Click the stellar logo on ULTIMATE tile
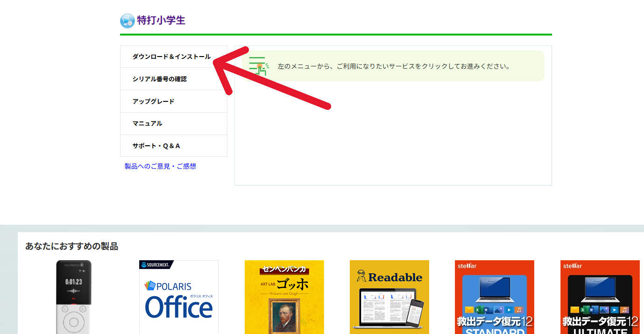Screen dimensions: 644x334 coord(573,266)
